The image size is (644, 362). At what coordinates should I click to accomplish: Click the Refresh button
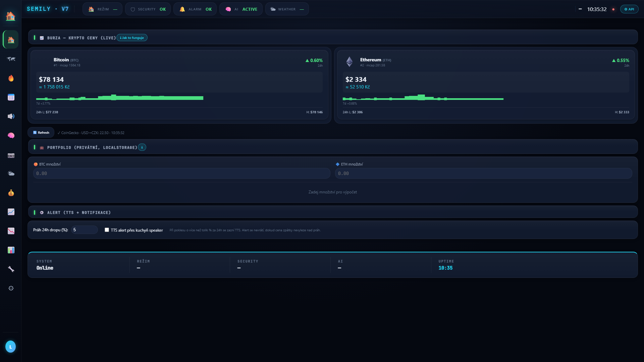[41, 133]
